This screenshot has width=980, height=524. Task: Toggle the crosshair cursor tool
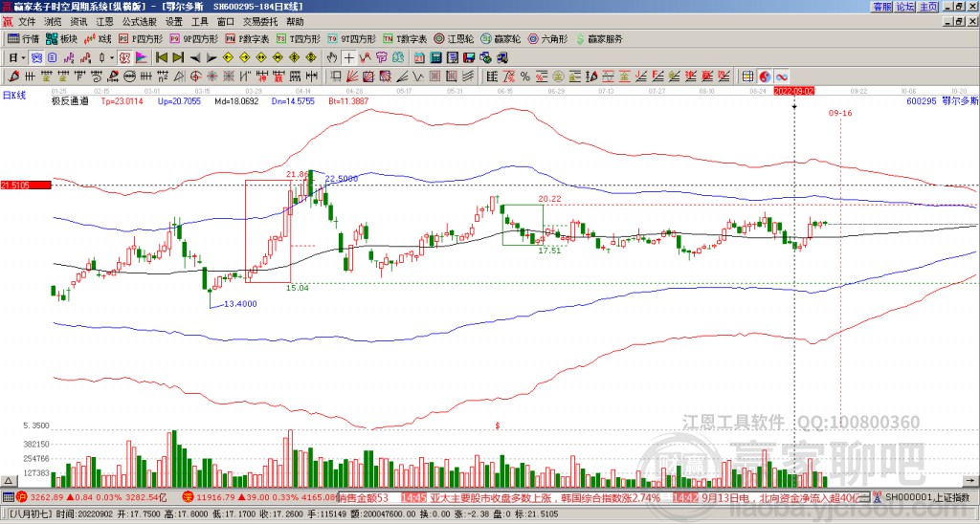click(x=348, y=58)
